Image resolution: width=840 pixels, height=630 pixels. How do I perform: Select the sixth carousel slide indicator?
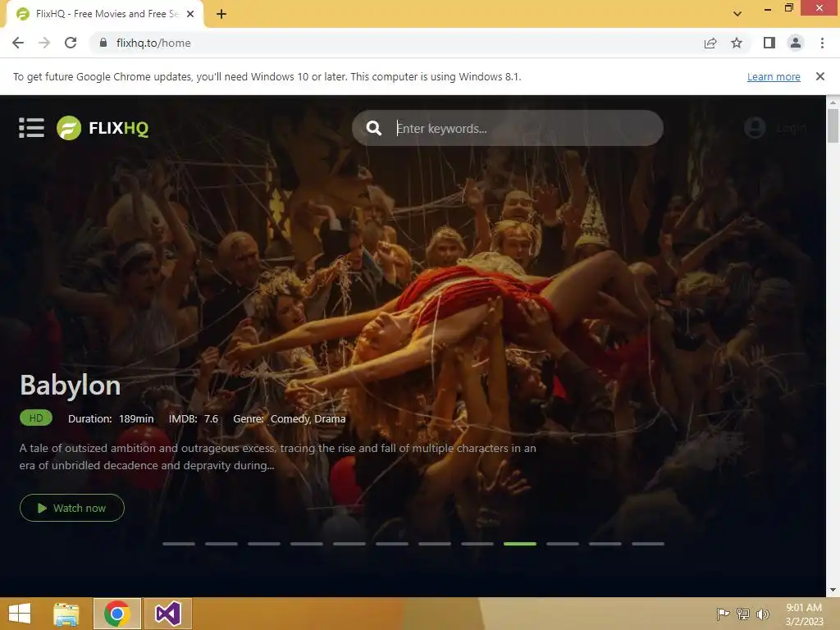[x=391, y=544]
